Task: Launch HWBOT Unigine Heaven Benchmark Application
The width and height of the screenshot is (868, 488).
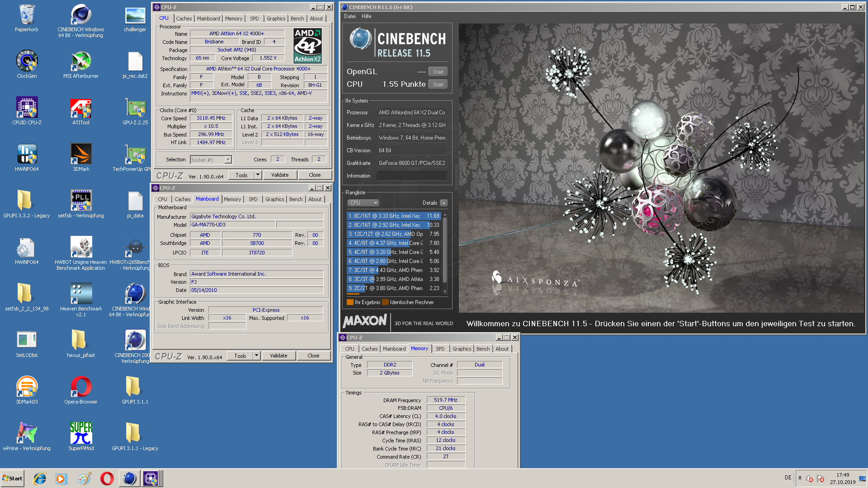Action: coord(81,253)
